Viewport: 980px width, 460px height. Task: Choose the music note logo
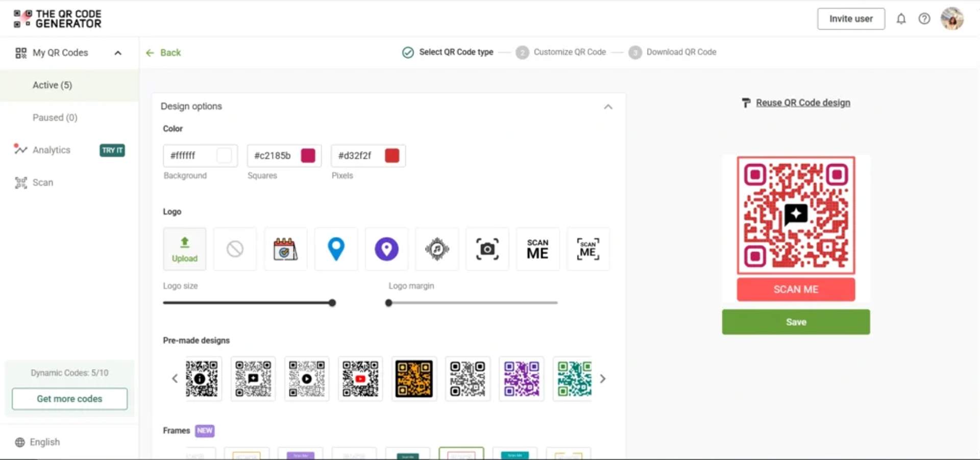tap(437, 249)
